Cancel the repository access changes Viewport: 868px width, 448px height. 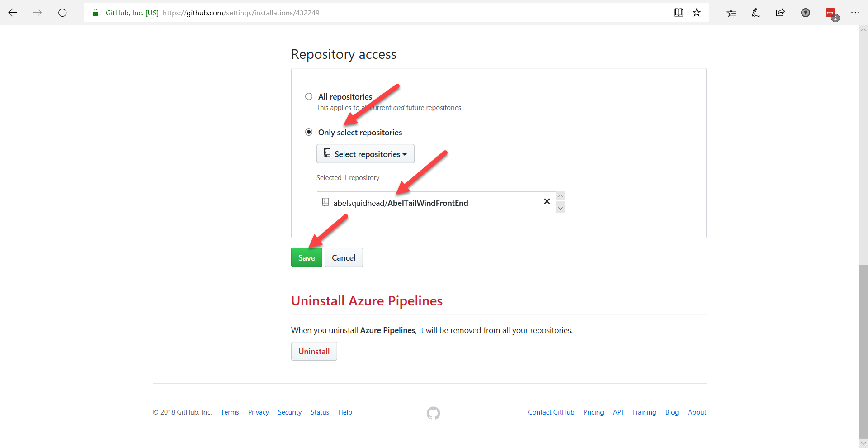pos(344,257)
